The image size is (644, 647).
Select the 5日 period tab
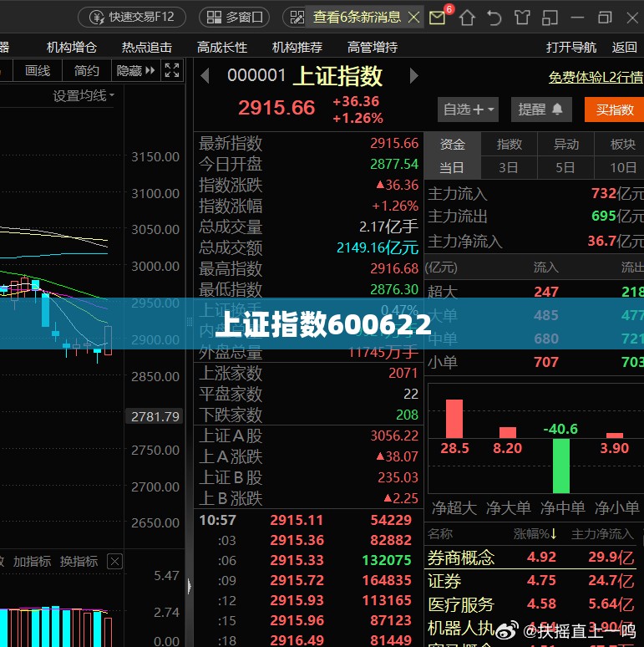(565, 167)
